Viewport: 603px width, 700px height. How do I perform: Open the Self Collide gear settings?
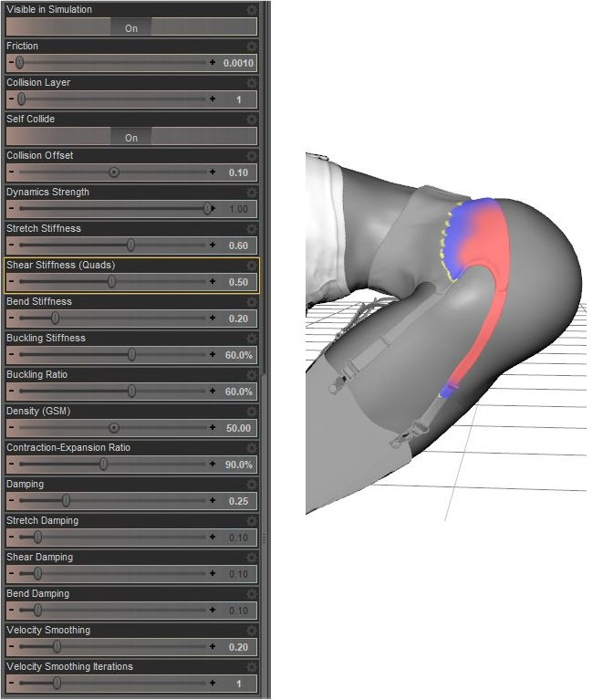252,120
